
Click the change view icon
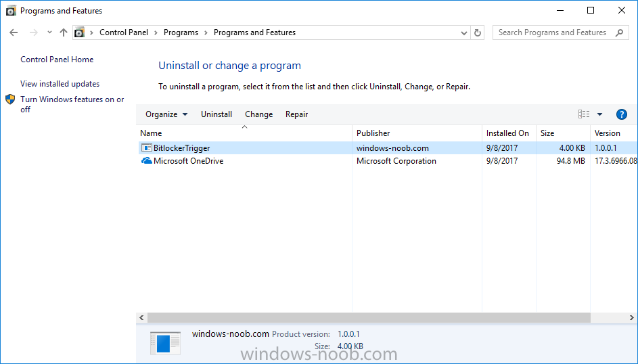point(584,114)
